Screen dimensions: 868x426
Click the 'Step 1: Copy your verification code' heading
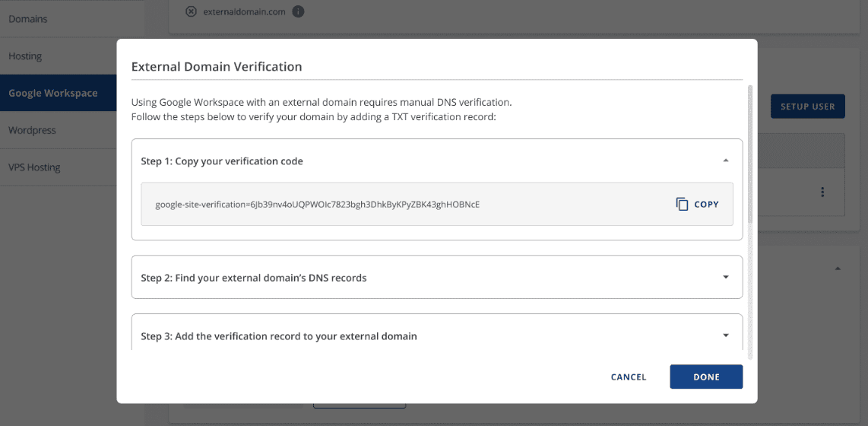tap(222, 161)
